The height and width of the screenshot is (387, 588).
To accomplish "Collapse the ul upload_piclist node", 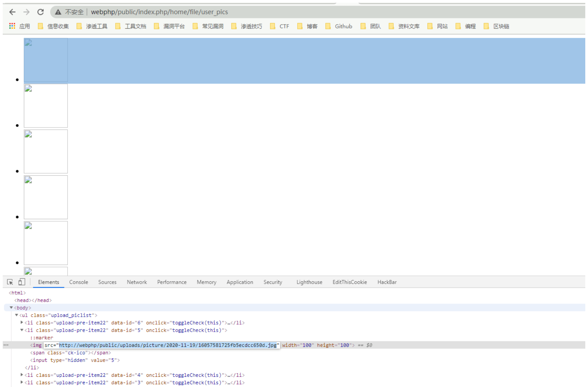I will click(x=16, y=315).
